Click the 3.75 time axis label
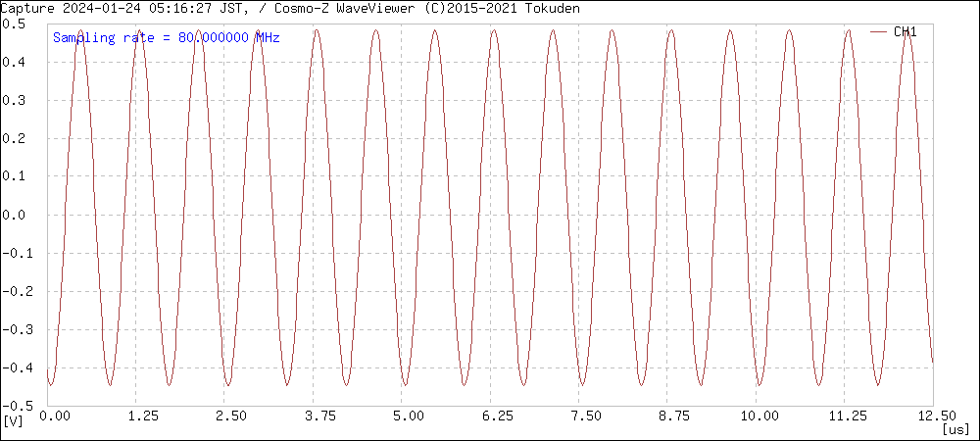Image resolution: width=980 pixels, height=441 pixels. coord(319,416)
